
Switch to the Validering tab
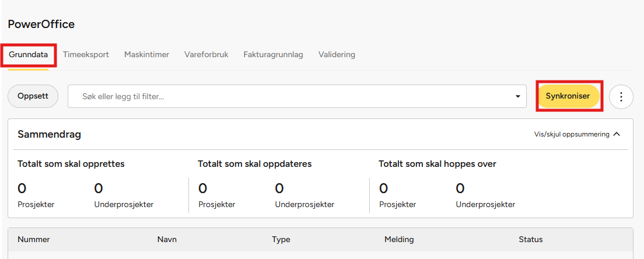pyautogui.click(x=337, y=55)
